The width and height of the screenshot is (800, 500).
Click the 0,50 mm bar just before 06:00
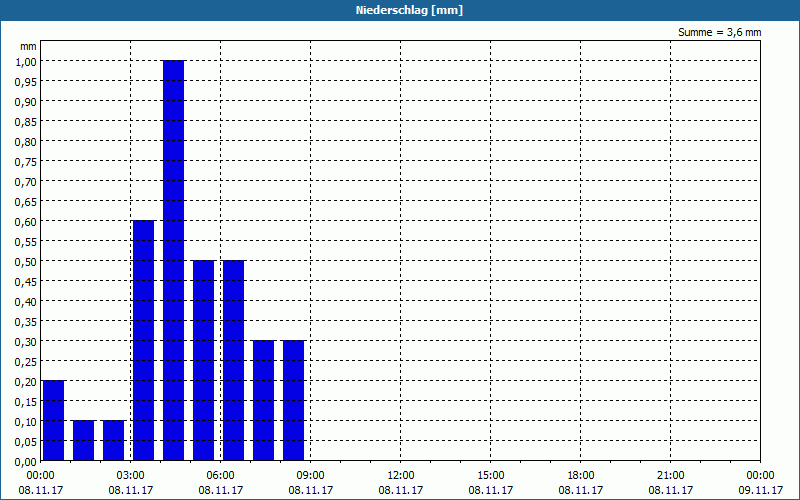pos(204,360)
